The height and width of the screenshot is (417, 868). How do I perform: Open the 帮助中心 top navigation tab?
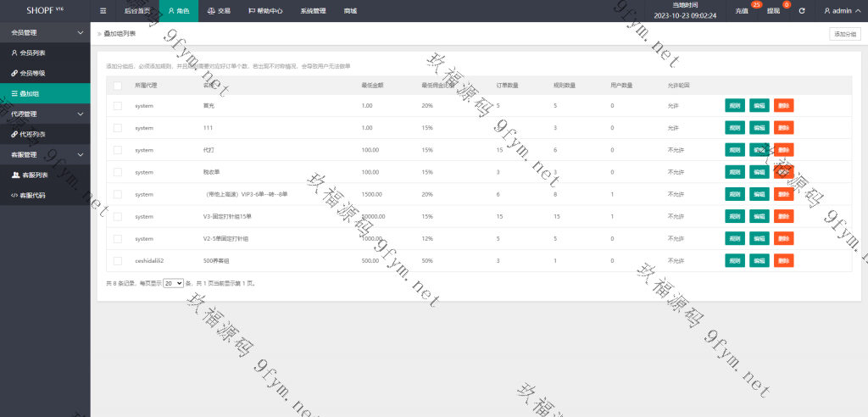click(x=265, y=10)
